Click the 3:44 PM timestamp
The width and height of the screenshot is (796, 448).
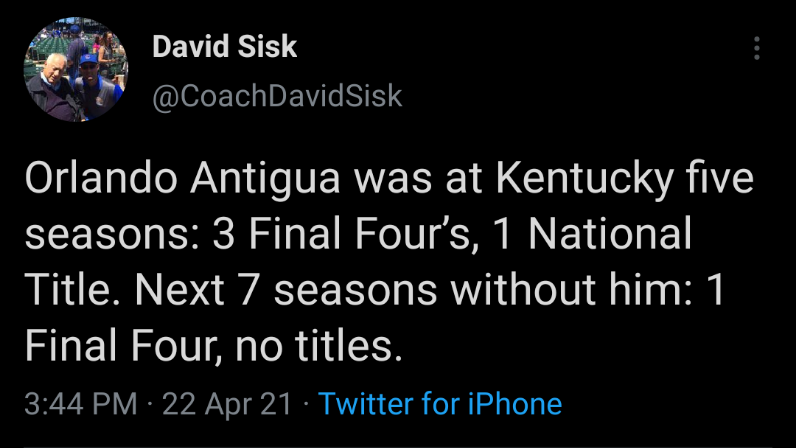tap(80, 404)
